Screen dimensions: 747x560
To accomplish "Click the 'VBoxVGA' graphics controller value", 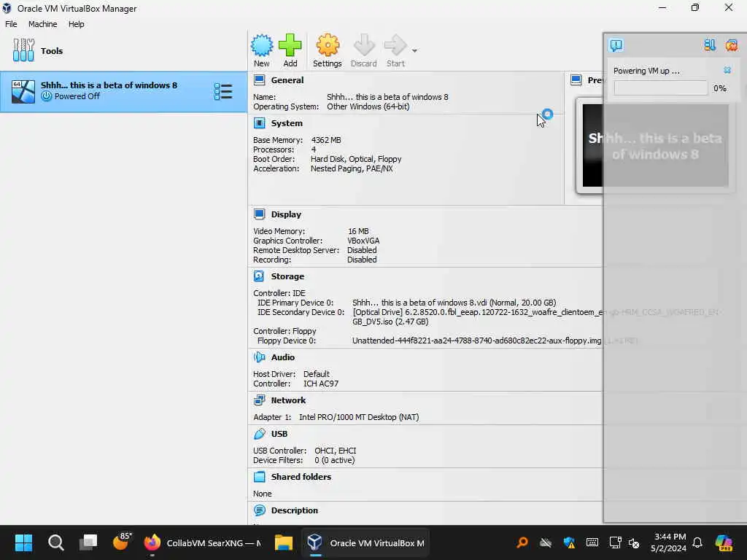I will coord(363,241).
